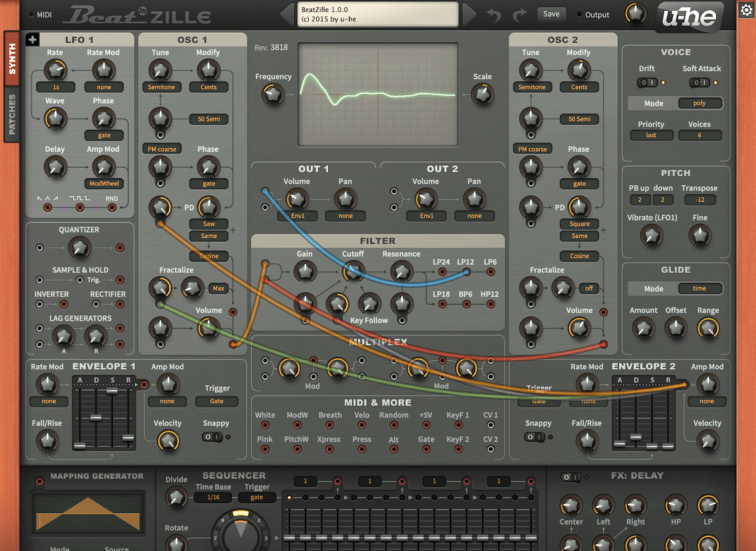The width and height of the screenshot is (756, 551).
Task: Open the OSC 1 Saw waveform selector
Action: (x=209, y=224)
